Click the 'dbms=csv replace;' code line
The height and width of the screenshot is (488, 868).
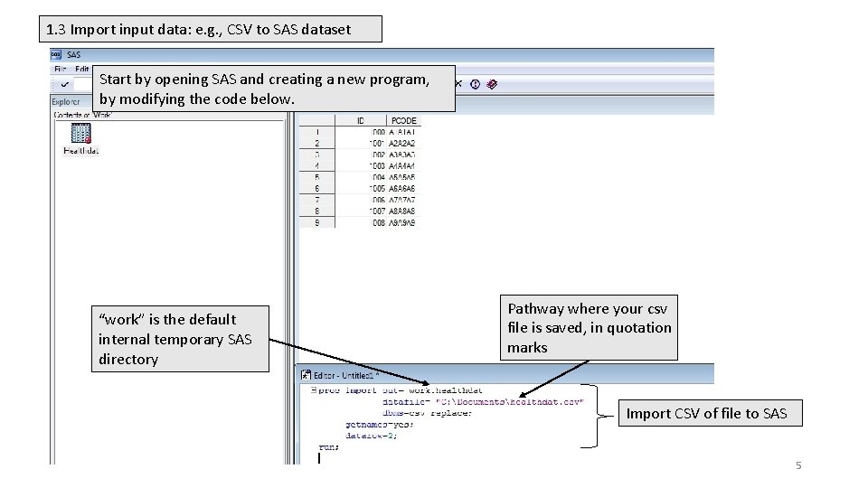[x=427, y=413]
